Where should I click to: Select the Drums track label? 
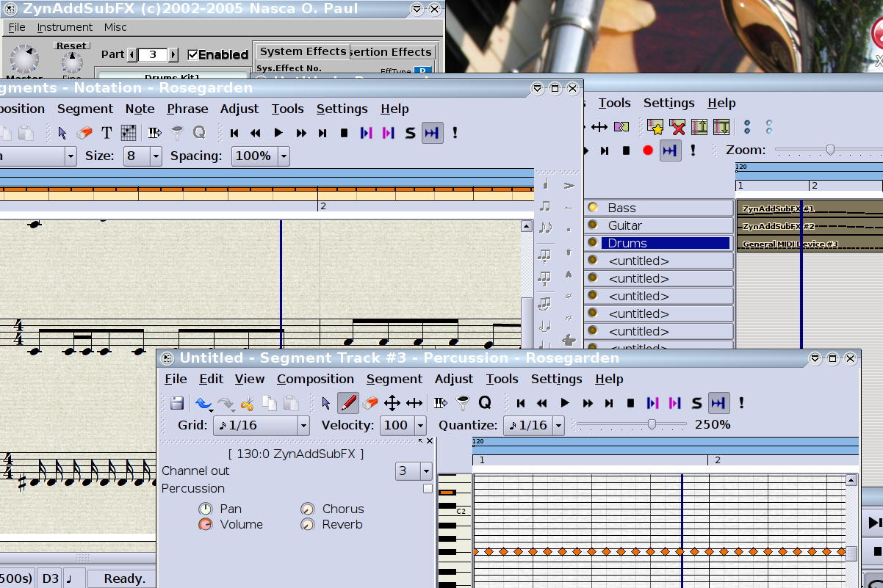(666, 243)
